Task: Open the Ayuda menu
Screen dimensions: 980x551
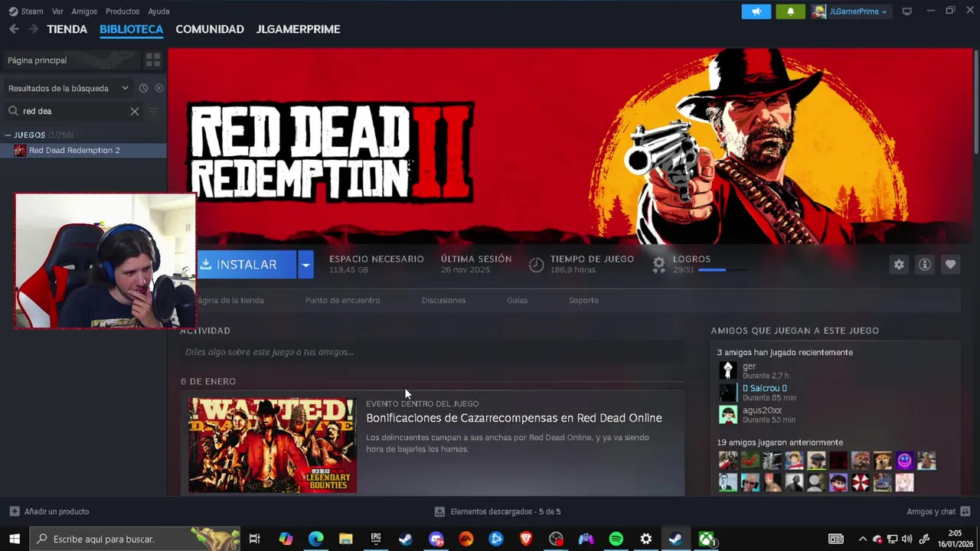Action: point(158,11)
